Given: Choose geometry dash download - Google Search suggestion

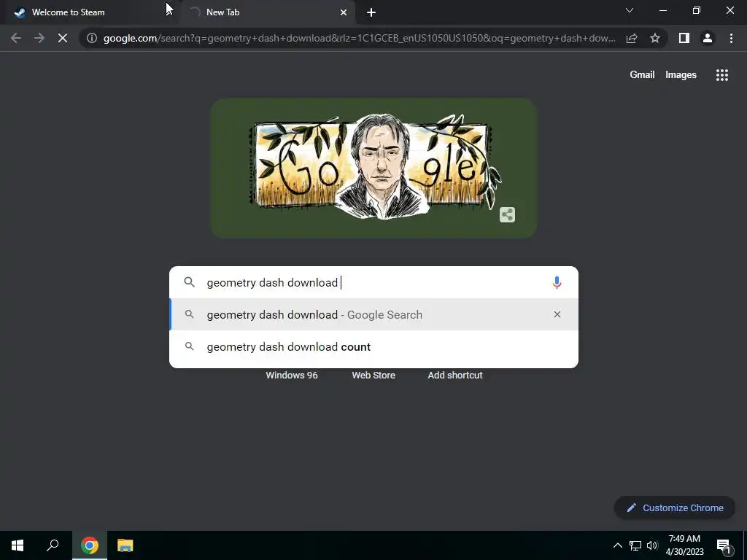Looking at the screenshot, I should coord(373,314).
